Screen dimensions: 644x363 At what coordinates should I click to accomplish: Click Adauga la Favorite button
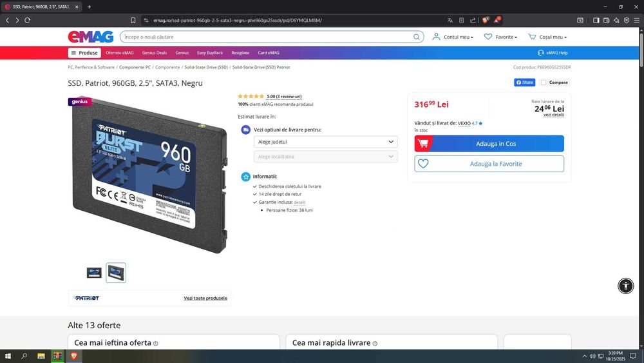[489, 164]
